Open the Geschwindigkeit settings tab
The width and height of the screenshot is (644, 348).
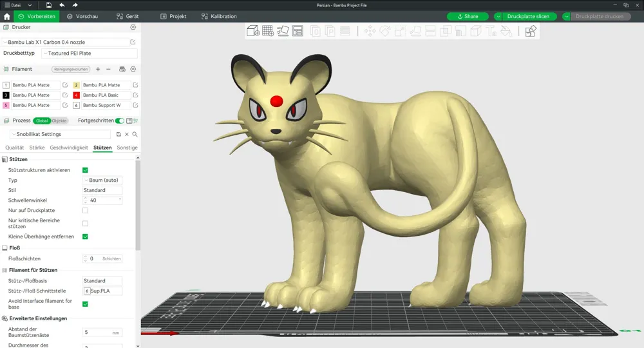pyautogui.click(x=69, y=148)
